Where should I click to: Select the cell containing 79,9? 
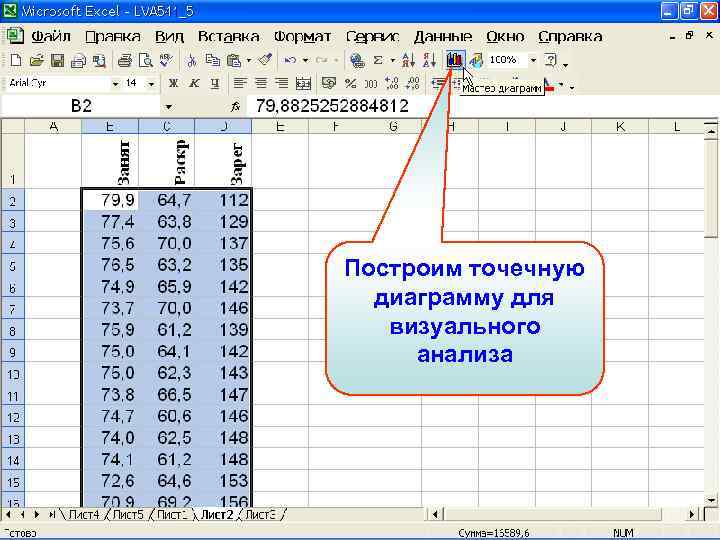click(110, 200)
